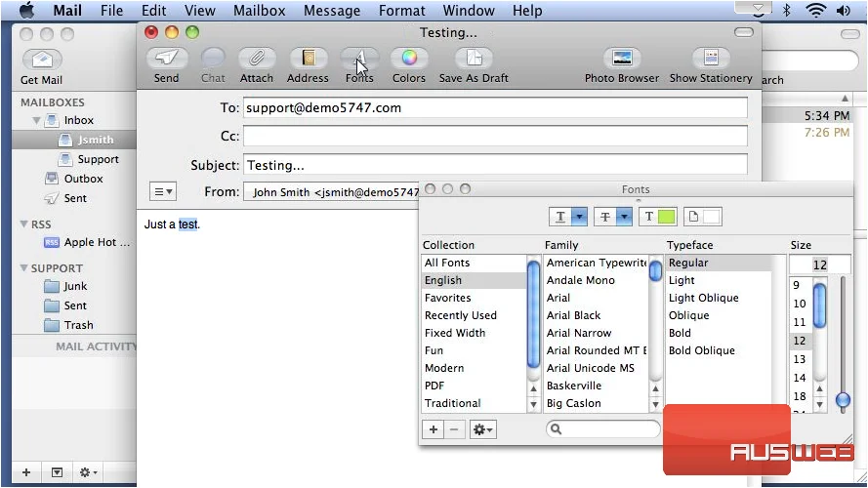Select font size 18
868x488 pixels.
click(800, 396)
